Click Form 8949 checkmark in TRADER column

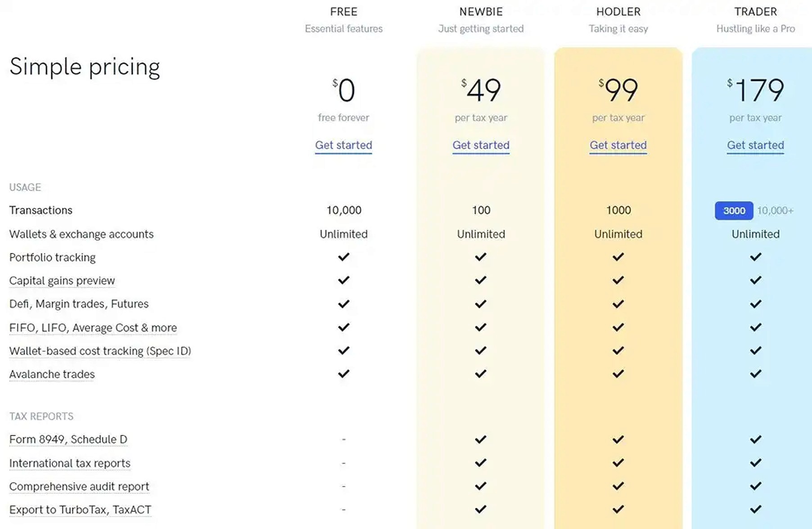(755, 439)
